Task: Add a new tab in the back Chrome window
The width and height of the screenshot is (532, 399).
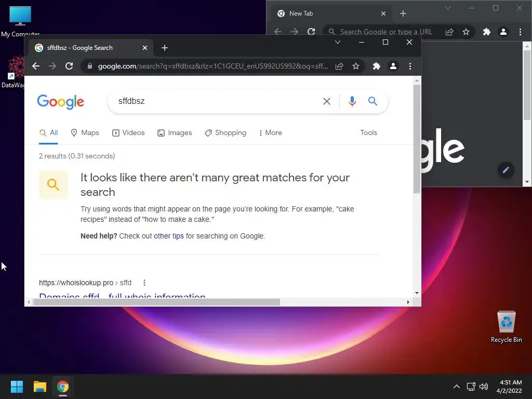Action: point(403,14)
